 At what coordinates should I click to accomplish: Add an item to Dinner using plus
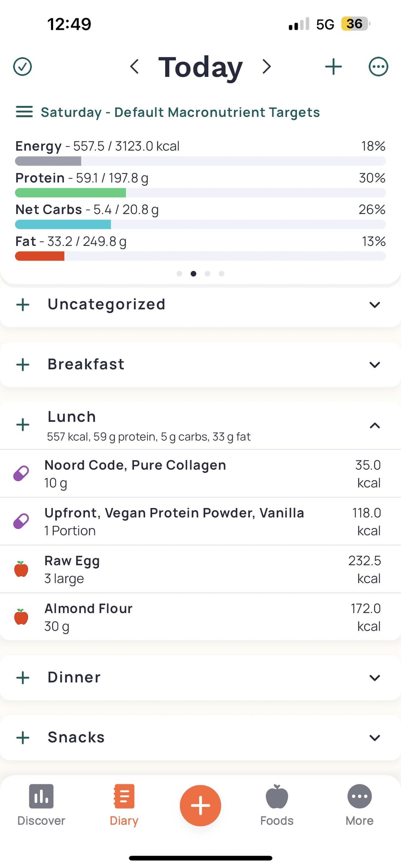(23, 678)
